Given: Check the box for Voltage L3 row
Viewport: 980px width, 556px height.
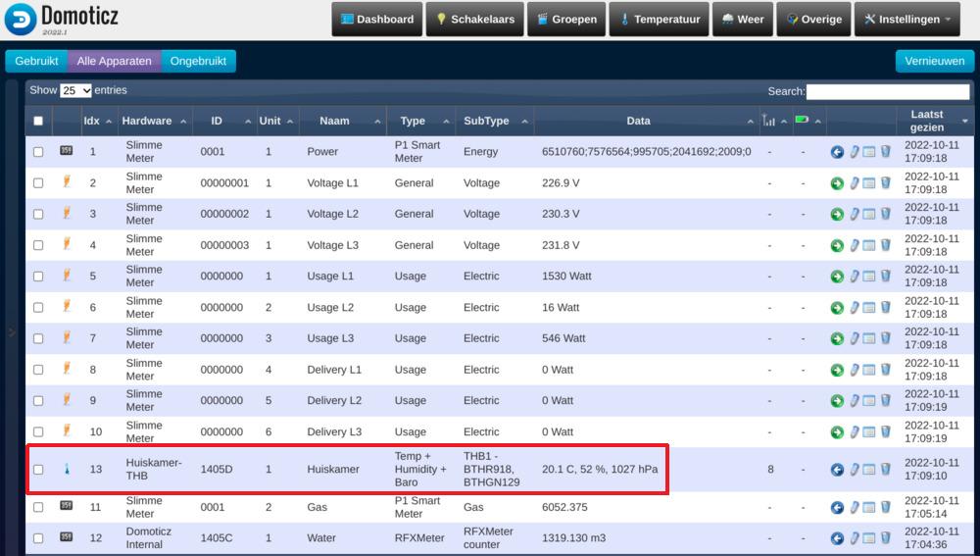Looking at the screenshot, I should 38,245.
